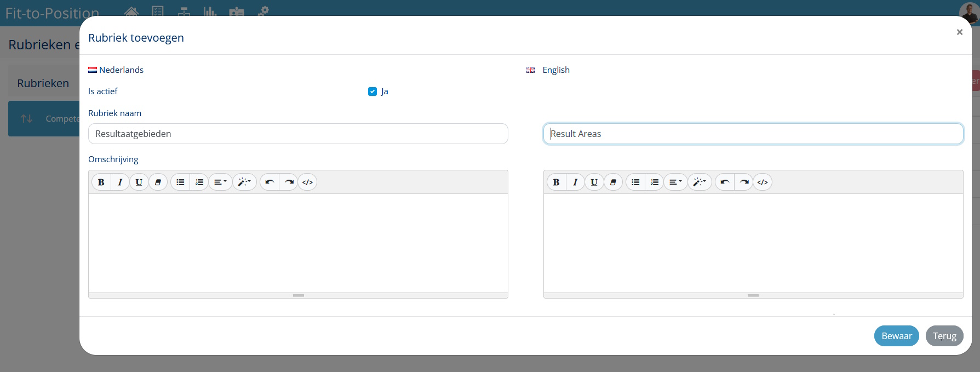
Task: Open the settings gears icon in navigation
Action: point(263,11)
